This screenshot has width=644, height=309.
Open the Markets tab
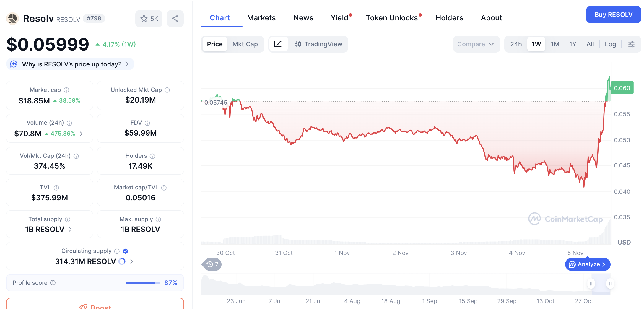click(x=261, y=18)
